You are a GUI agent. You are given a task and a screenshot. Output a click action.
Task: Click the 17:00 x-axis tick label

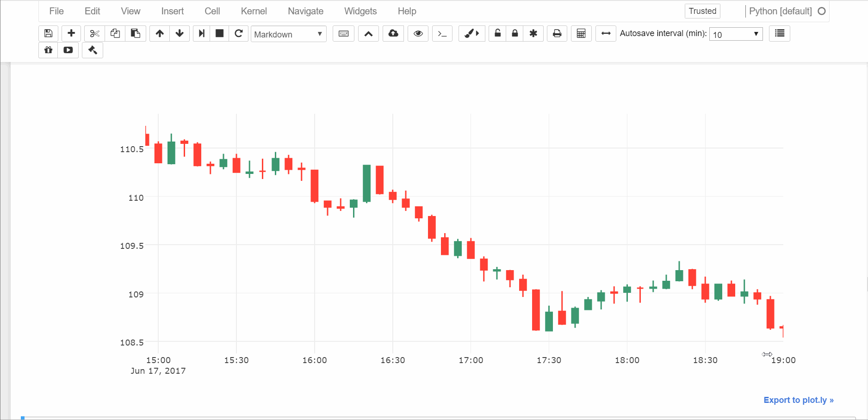click(x=471, y=360)
